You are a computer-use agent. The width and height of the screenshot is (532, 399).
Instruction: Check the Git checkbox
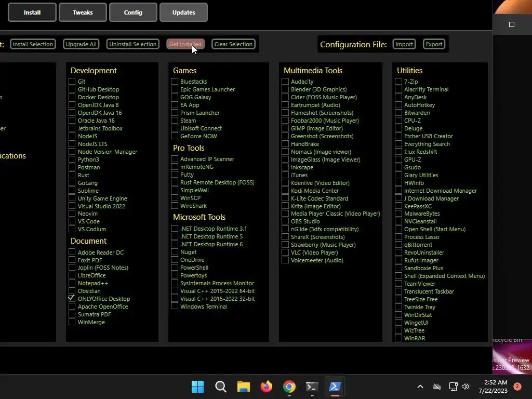click(x=72, y=82)
